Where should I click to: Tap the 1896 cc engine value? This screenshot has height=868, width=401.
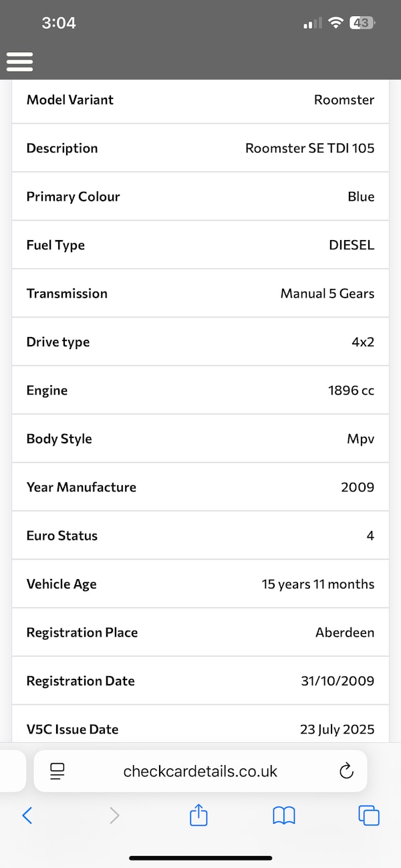coord(351,391)
